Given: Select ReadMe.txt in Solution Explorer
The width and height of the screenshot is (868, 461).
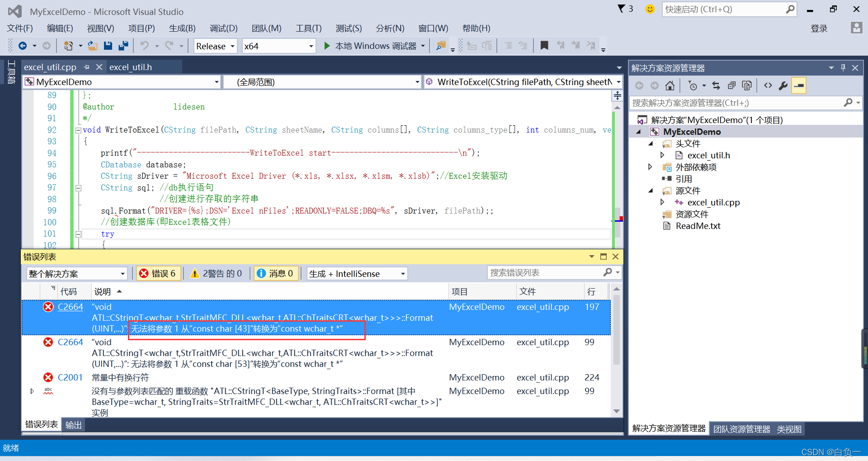Looking at the screenshot, I should [698, 226].
